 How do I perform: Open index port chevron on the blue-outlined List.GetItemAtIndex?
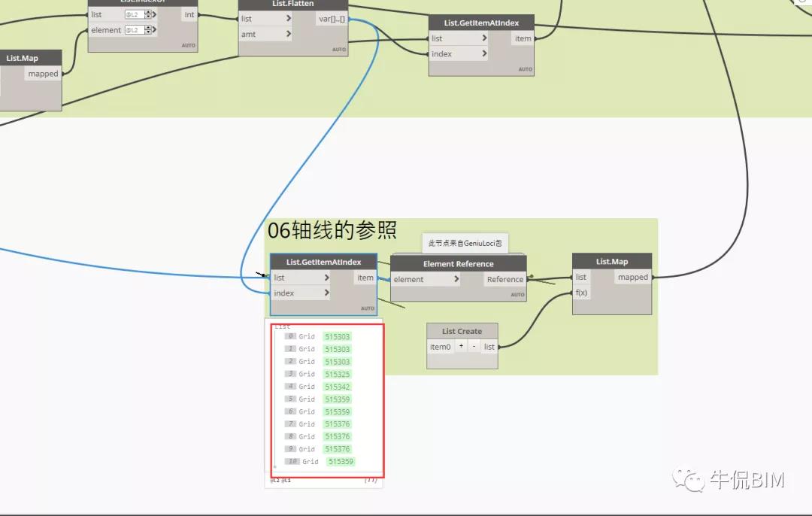[x=326, y=293]
